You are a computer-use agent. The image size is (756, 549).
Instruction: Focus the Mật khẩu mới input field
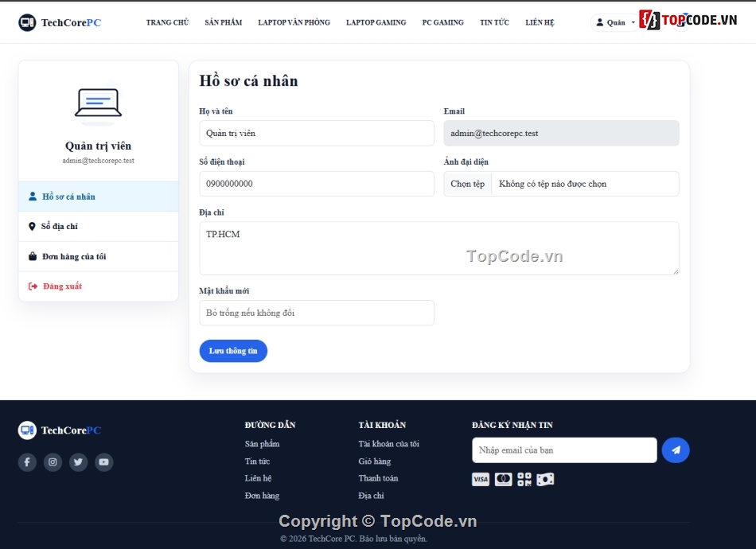317,313
